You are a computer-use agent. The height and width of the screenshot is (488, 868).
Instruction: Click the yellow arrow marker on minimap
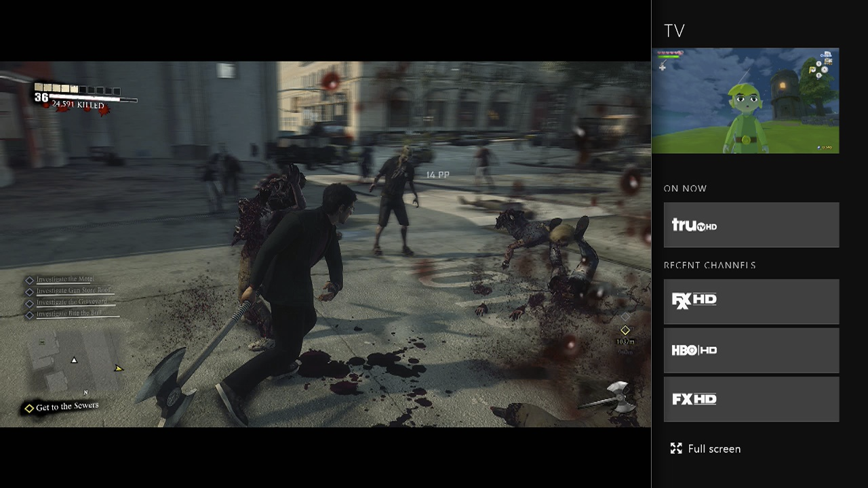point(119,368)
